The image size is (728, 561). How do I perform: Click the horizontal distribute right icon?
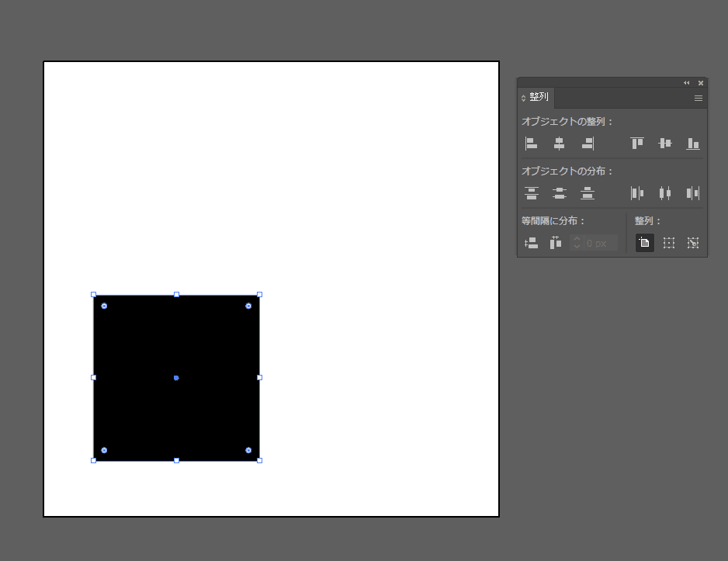[693, 193]
